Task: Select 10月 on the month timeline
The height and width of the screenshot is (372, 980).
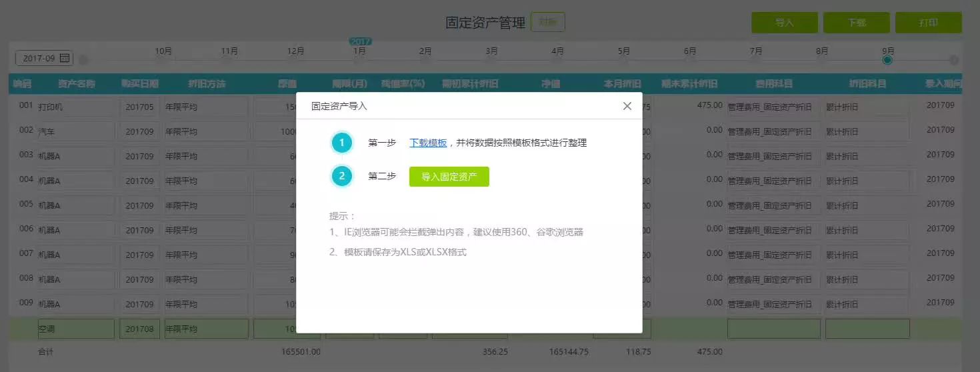Action: pos(163,51)
